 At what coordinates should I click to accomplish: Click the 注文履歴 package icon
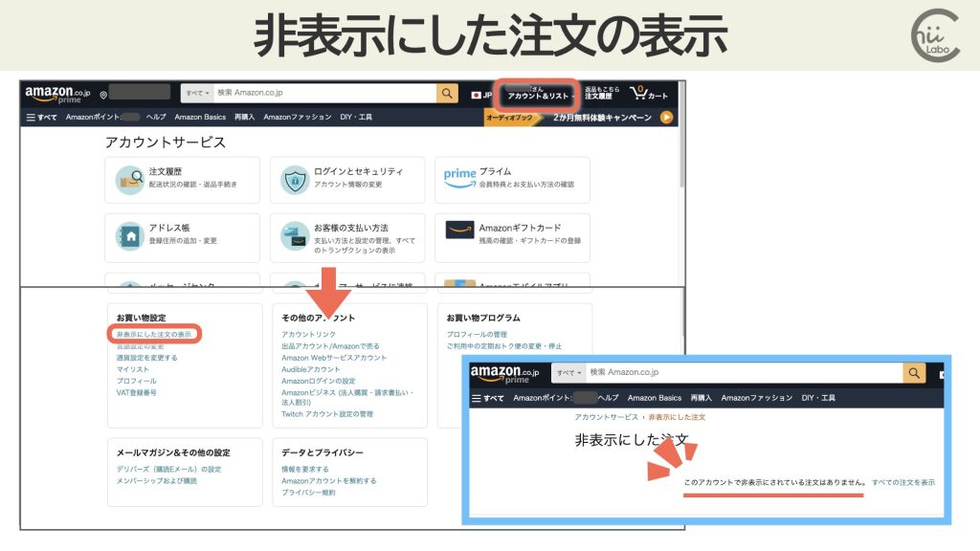click(130, 180)
